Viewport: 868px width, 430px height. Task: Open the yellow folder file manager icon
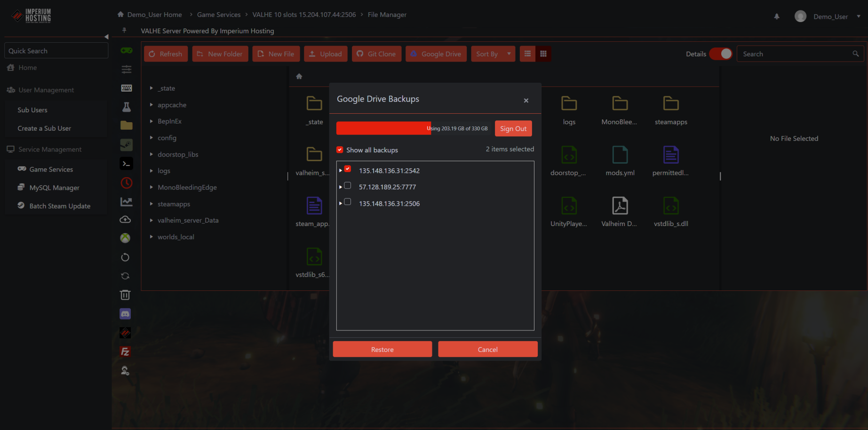coord(126,125)
